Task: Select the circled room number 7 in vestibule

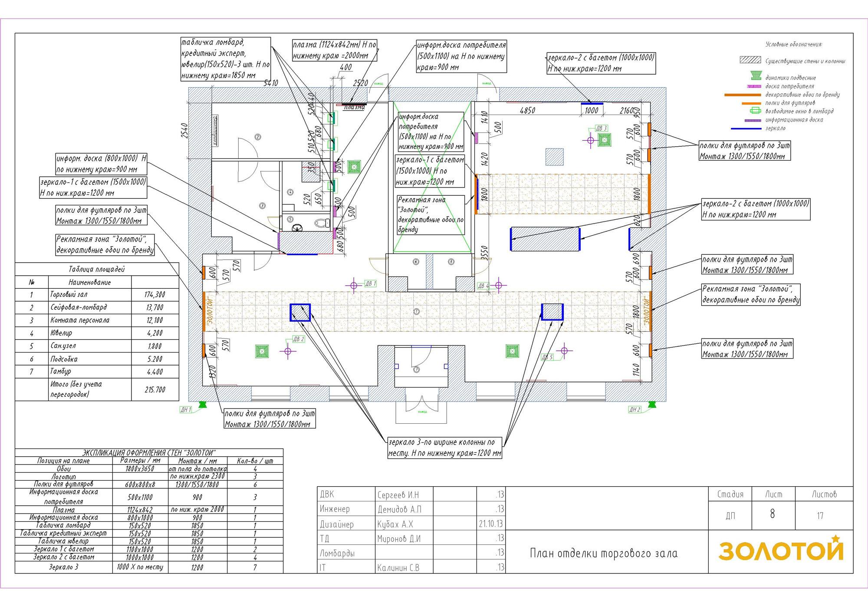Action: [417, 369]
